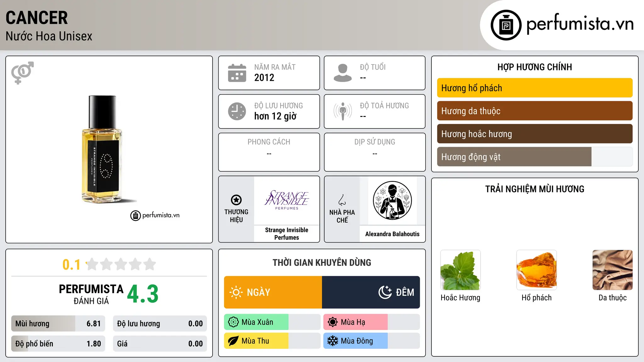Click the "Mùa Thu" season label
The image size is (644, 362).
(x=255, y=341)
